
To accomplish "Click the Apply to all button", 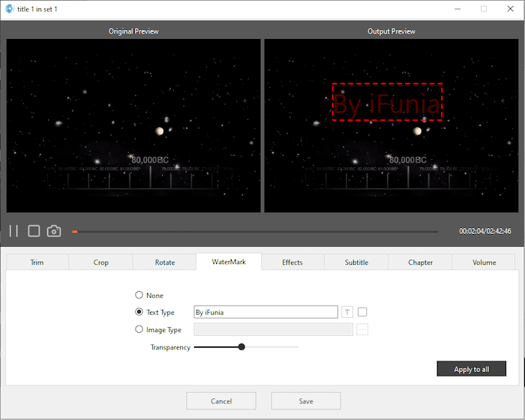I will (x=471, y=369).
